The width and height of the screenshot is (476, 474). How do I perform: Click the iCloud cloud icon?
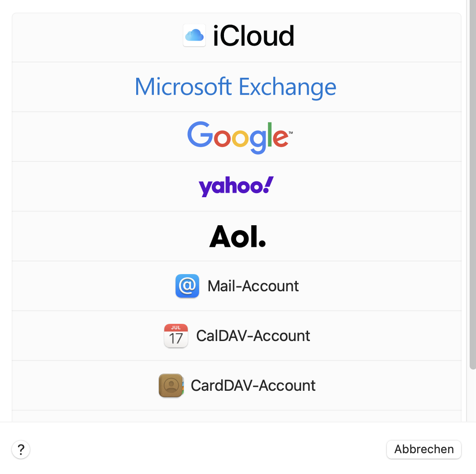click(x=194, y=35)
